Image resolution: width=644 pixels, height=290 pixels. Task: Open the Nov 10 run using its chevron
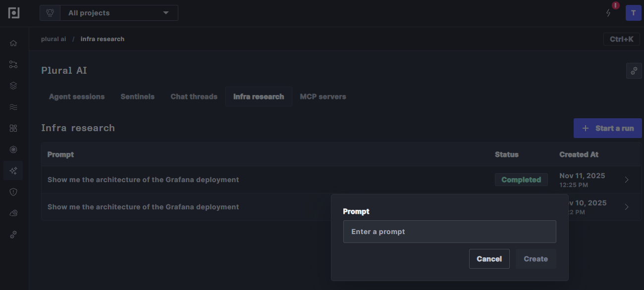(x=627, y=207)
